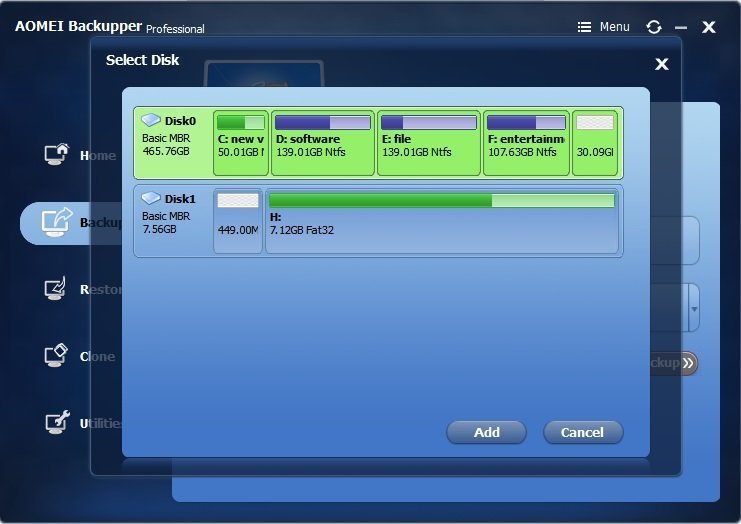Select the Disk0 row header
The image size is (741, 524).
click(173, 142)
